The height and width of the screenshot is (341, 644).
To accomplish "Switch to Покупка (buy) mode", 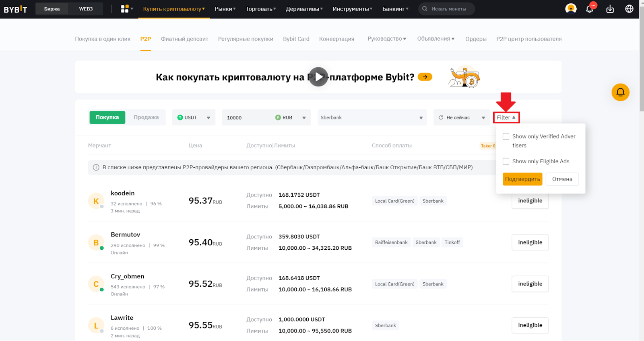I will [107, 117].
